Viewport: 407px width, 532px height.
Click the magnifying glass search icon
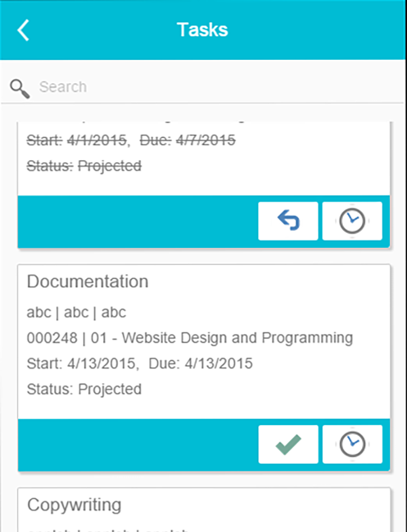[x=21, y=88]
